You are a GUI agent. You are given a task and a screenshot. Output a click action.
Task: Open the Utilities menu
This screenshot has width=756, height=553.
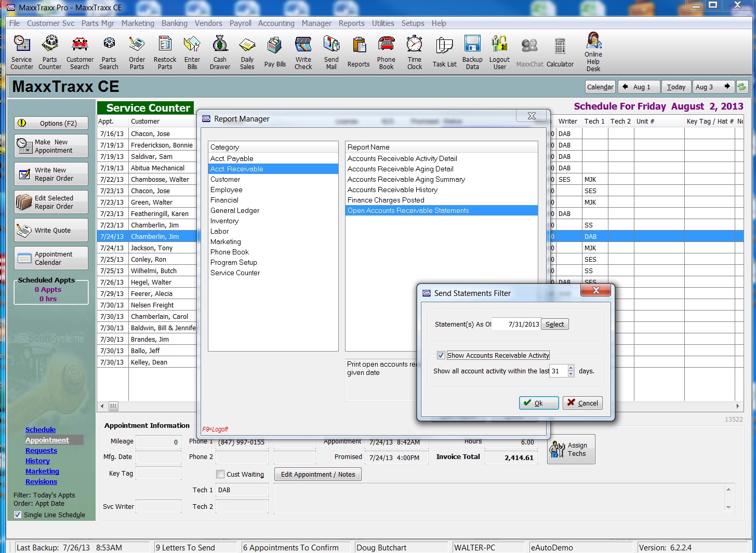[x=383, y=23]
